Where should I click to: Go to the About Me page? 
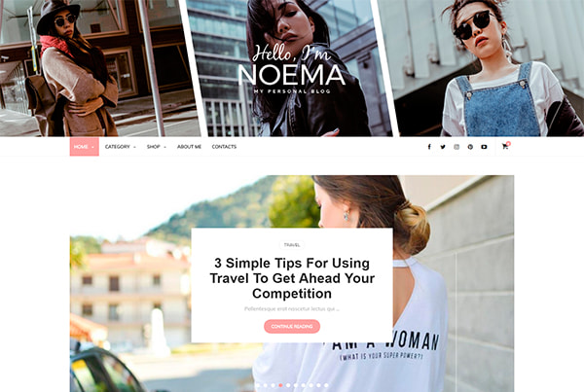(x=189, y=147)
